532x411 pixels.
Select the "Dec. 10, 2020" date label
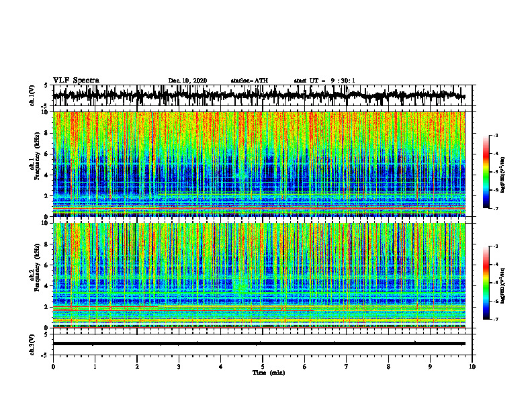click(x=187, y=81)
